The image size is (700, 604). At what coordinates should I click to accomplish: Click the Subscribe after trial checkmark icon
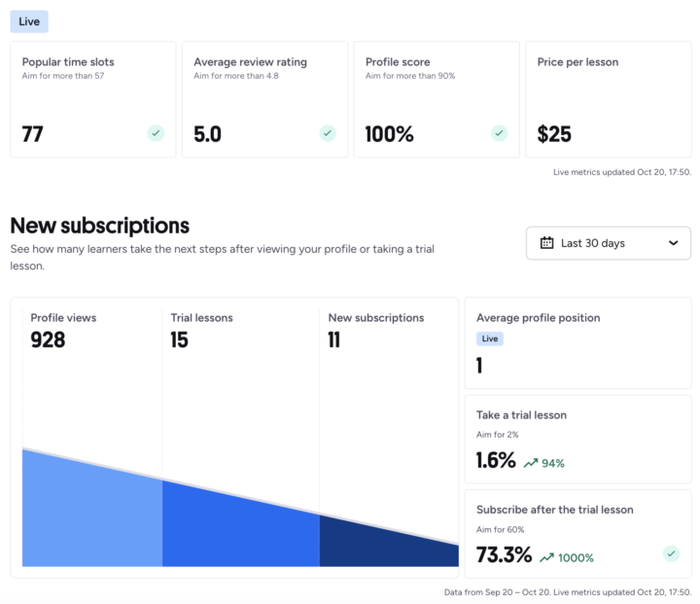point(671,554)
